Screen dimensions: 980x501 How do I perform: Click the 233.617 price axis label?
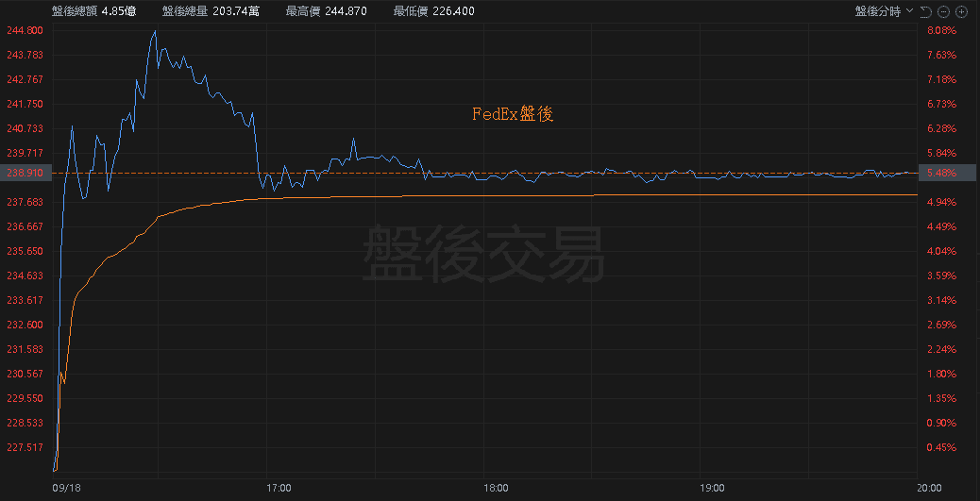pos(24,300)
